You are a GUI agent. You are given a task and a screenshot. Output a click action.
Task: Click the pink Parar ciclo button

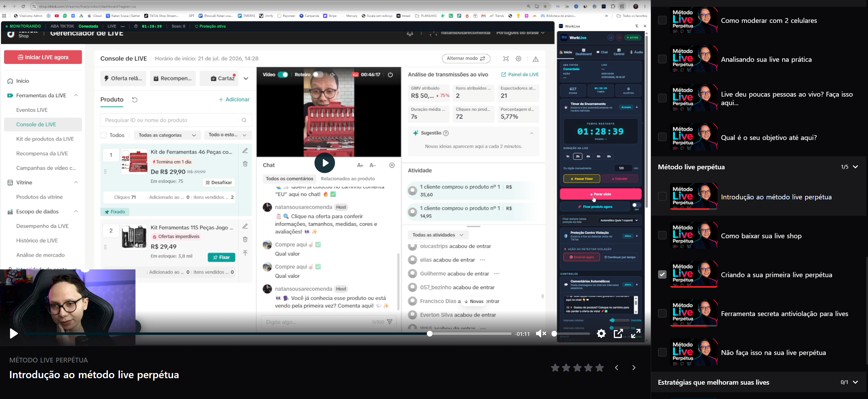tap(601, 194)
